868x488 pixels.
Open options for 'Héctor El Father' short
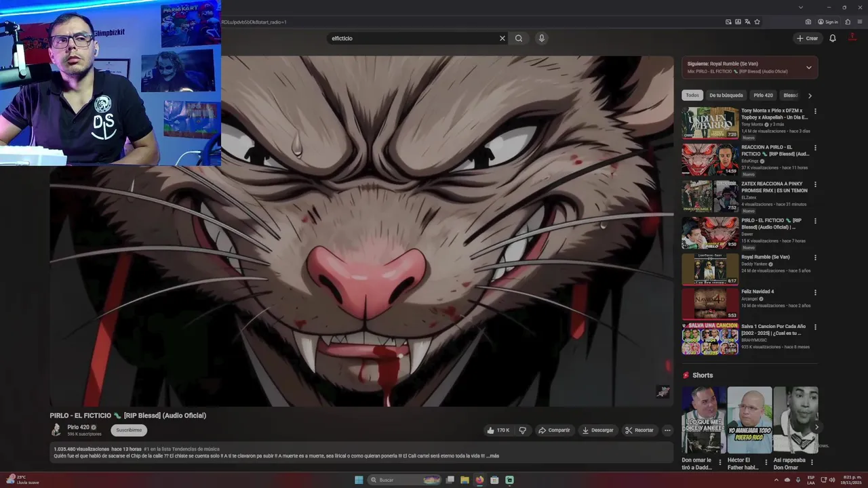click(x=766, y=462)
